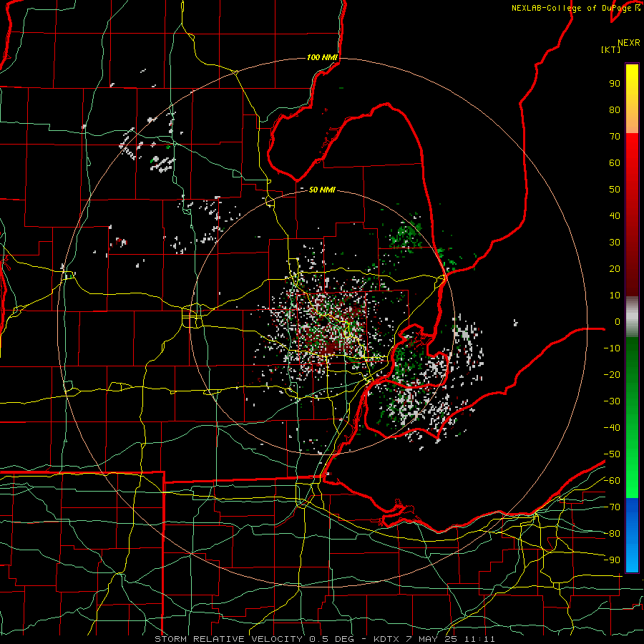The image size is (644, 644).
Task: Click the -90 value on the velocity scale
Action: point(612,560)
